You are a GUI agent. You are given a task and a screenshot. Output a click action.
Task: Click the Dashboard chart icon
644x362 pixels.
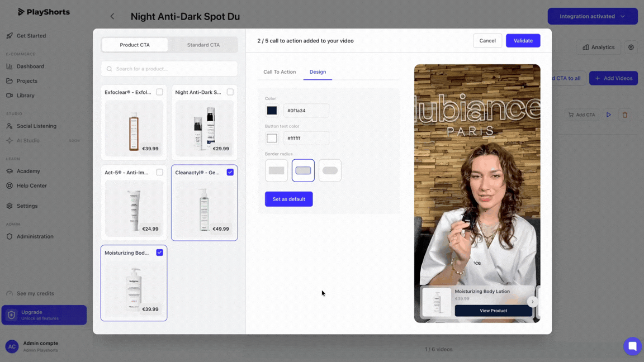[10, 66]
